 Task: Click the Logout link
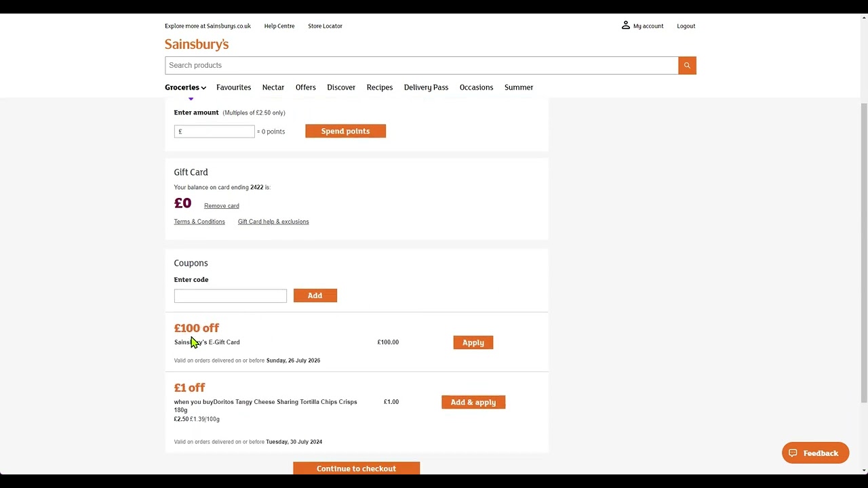(686, 26)
